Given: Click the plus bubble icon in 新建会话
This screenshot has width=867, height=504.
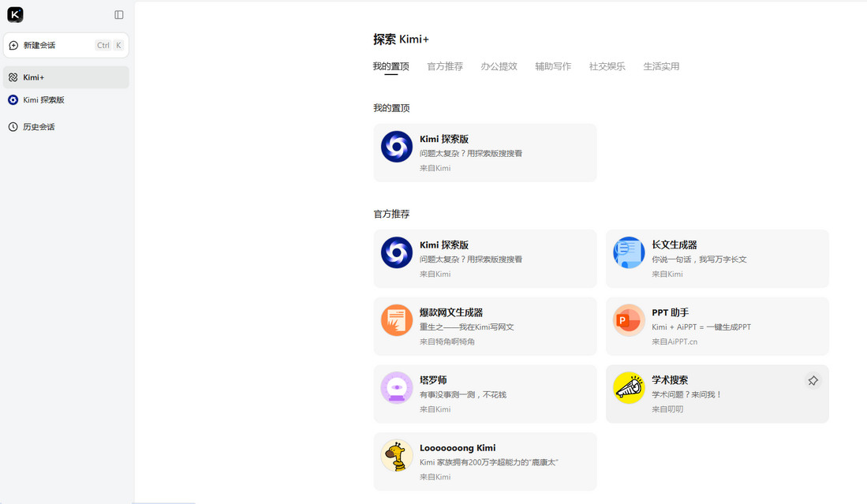Looking at the screenshot, I should pyautogui.click(x=14, y=45).
